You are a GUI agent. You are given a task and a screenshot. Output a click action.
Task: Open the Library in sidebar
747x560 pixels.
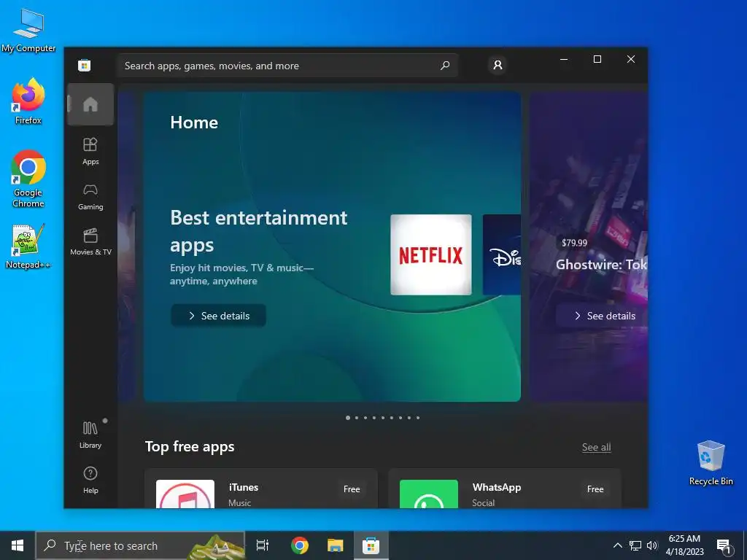click(x=90, y=435)
